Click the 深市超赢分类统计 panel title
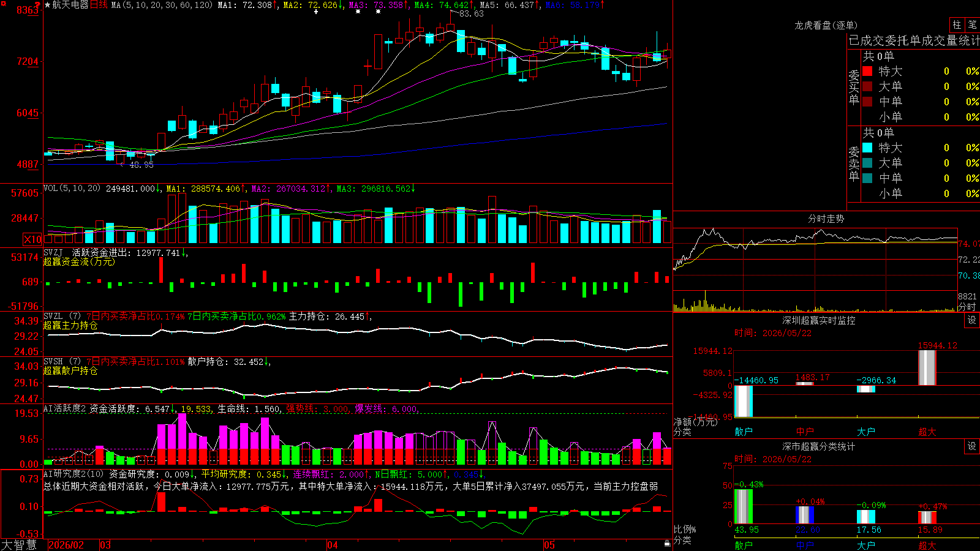Screen dimensions: 980x551 point(818,446)
